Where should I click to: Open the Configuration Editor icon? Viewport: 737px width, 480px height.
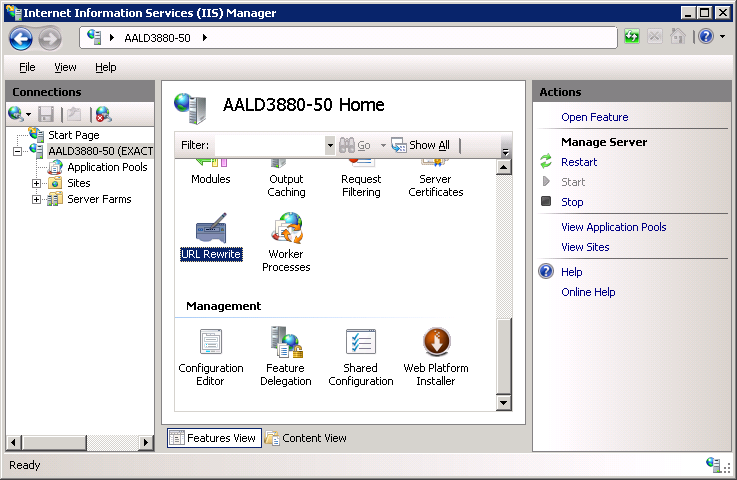tap(211, 341)
